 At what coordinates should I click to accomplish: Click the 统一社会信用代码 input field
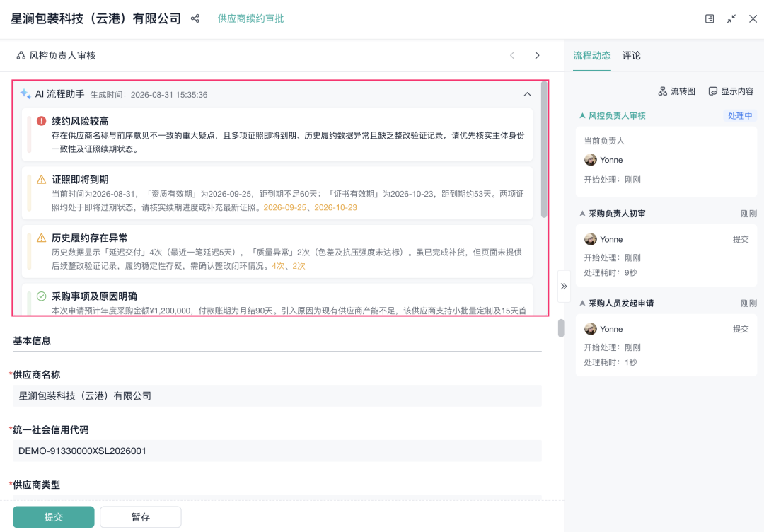(x=277, y=451)
